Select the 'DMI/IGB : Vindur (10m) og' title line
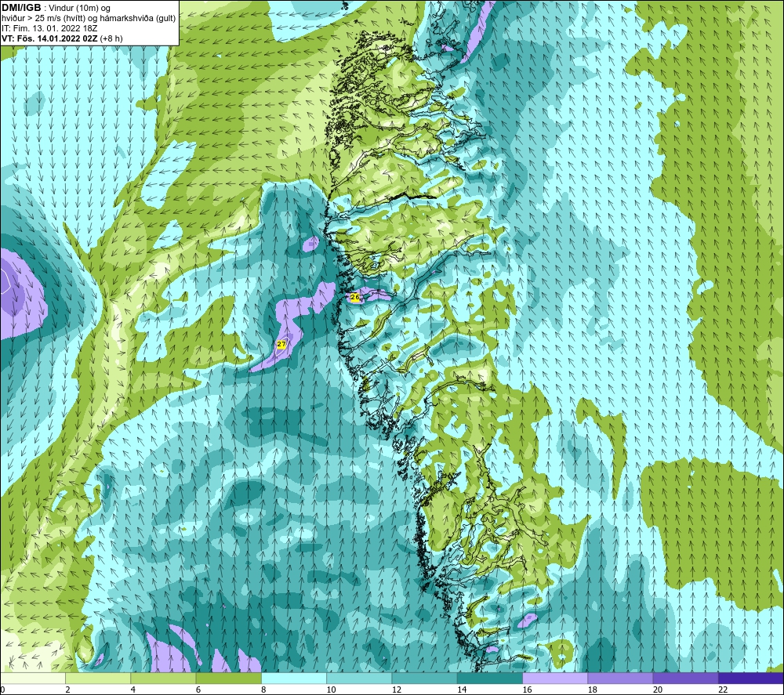The width and height of the screenshot is (784, 695). [56, 8]
